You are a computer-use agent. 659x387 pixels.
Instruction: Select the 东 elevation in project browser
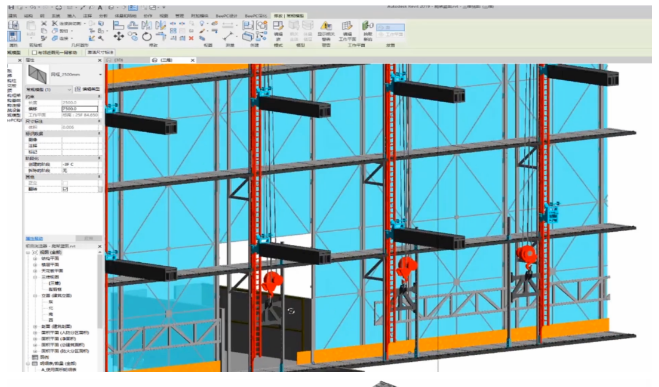51,302
